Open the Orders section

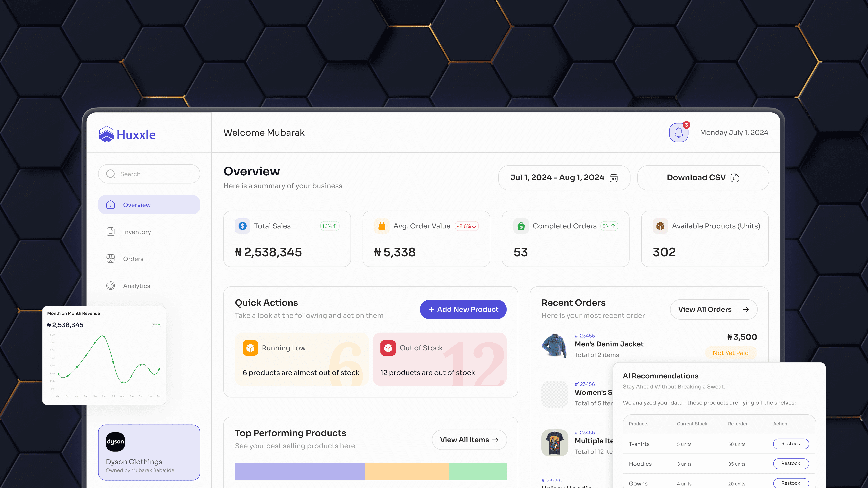pos(149,259)
